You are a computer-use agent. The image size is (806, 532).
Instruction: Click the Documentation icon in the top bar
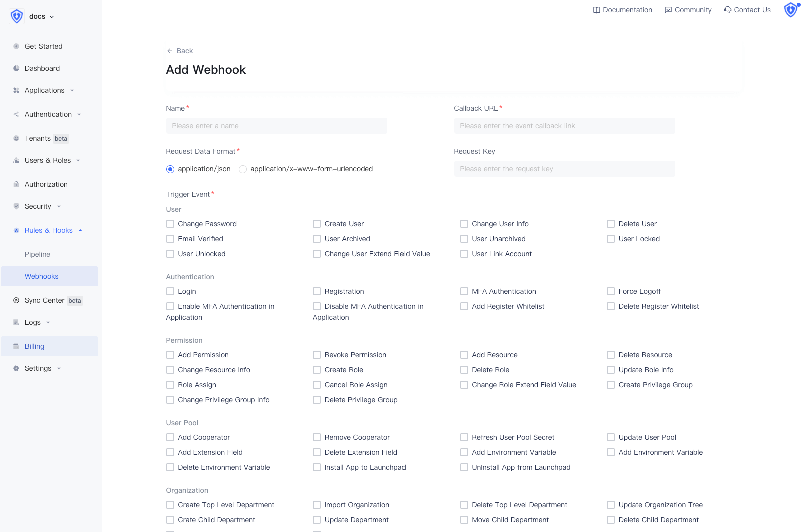(x=596, y=10)
